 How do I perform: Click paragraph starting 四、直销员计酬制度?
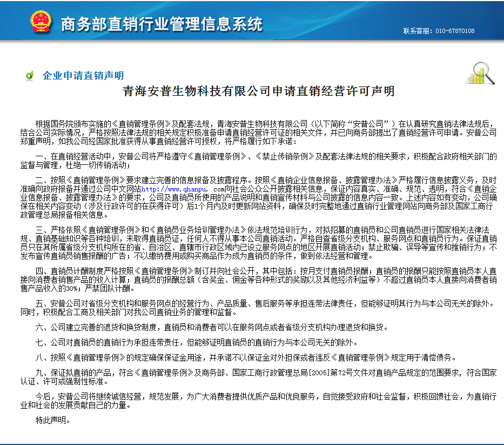[x=258, y=280]
